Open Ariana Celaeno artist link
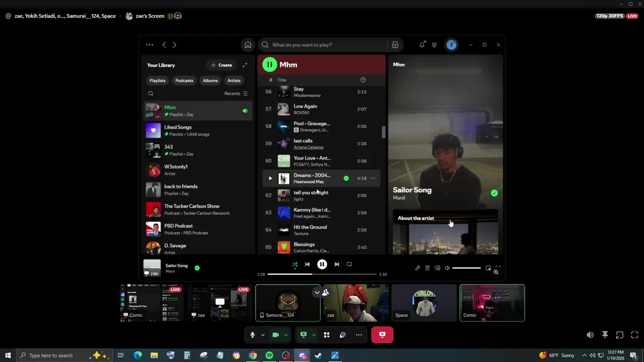644x362 pixels. 309,147
